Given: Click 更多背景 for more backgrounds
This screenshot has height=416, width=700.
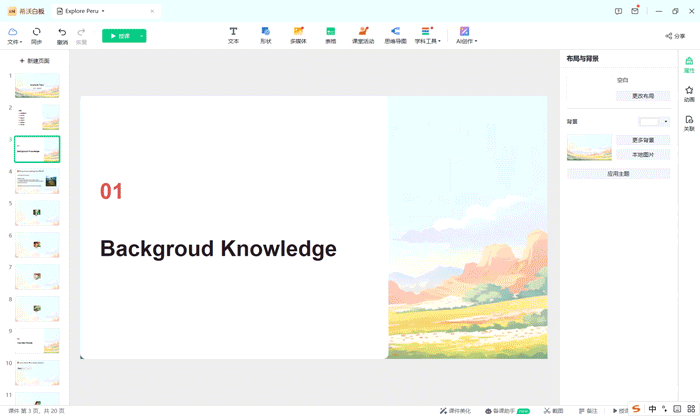Looking at the screenshot, I should pyautogui.click(x=642, y=140).
